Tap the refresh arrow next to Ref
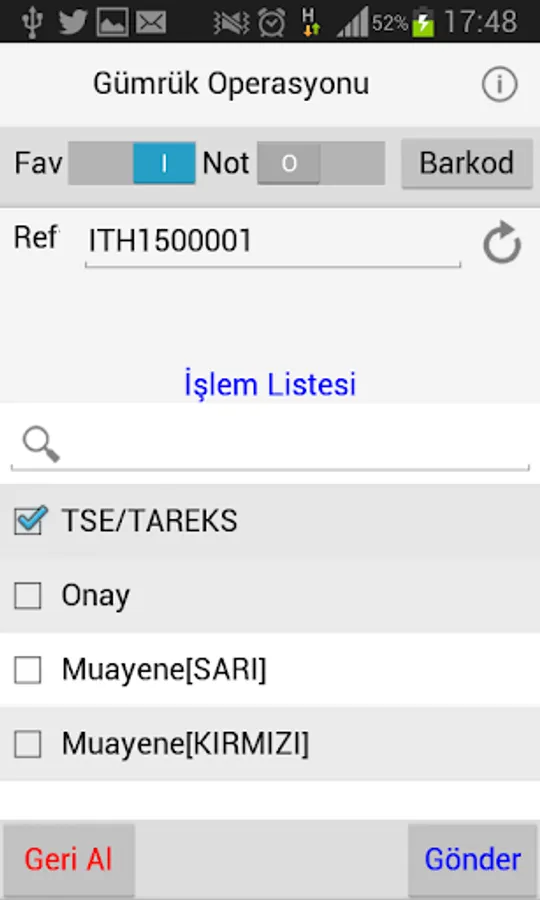 click(502, 242)
